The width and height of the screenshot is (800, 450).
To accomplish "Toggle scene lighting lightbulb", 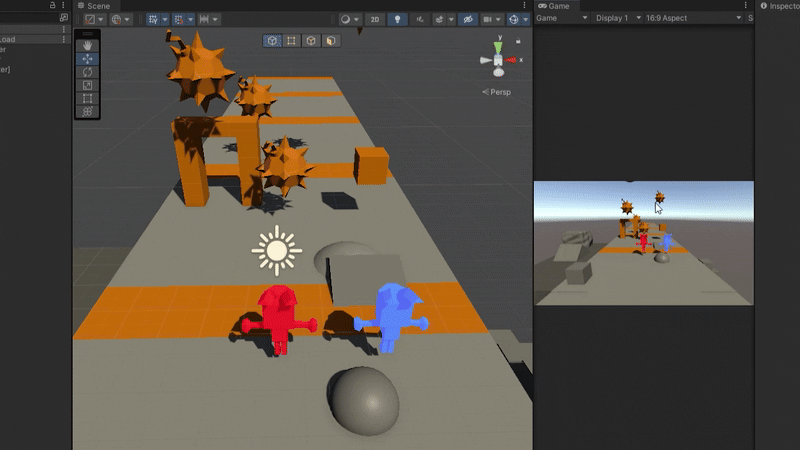I will click(x=397, y=19).
